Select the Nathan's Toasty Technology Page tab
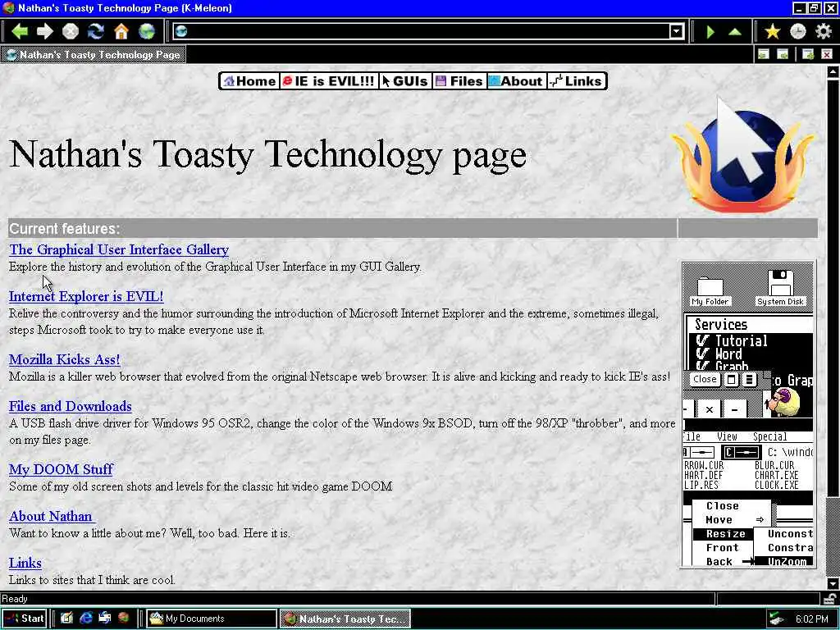Screen dimensions: 840x630 94,55
